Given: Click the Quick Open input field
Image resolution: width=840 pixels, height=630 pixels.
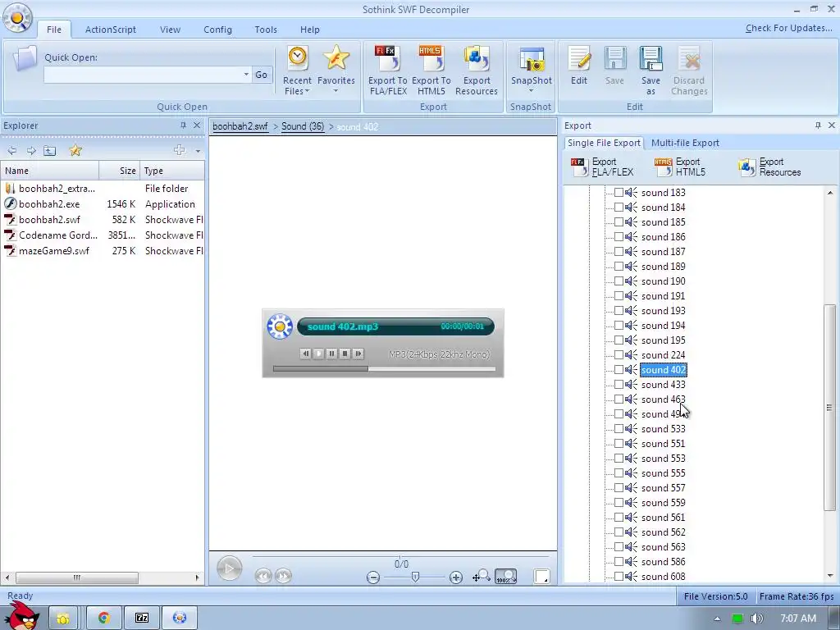Looking at the screenshot, I should [x=143, y=75].
